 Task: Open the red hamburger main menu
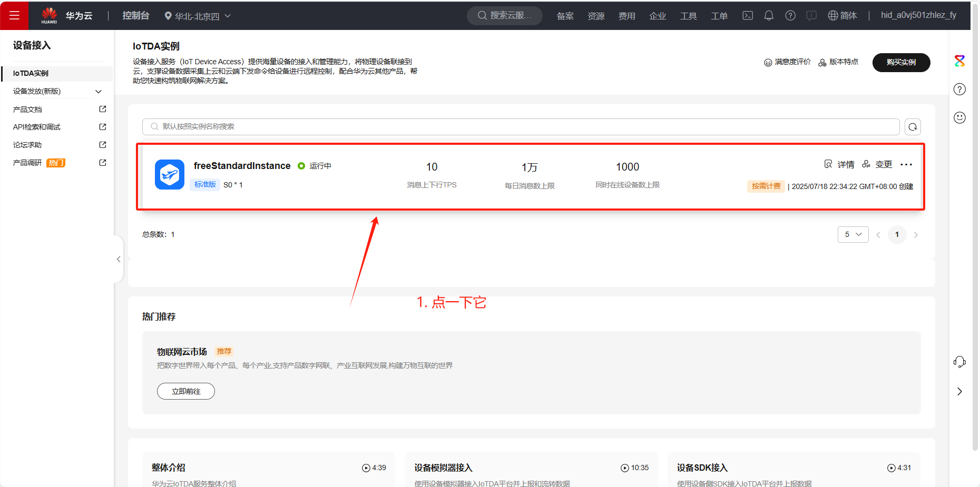[x=14, y=15]
